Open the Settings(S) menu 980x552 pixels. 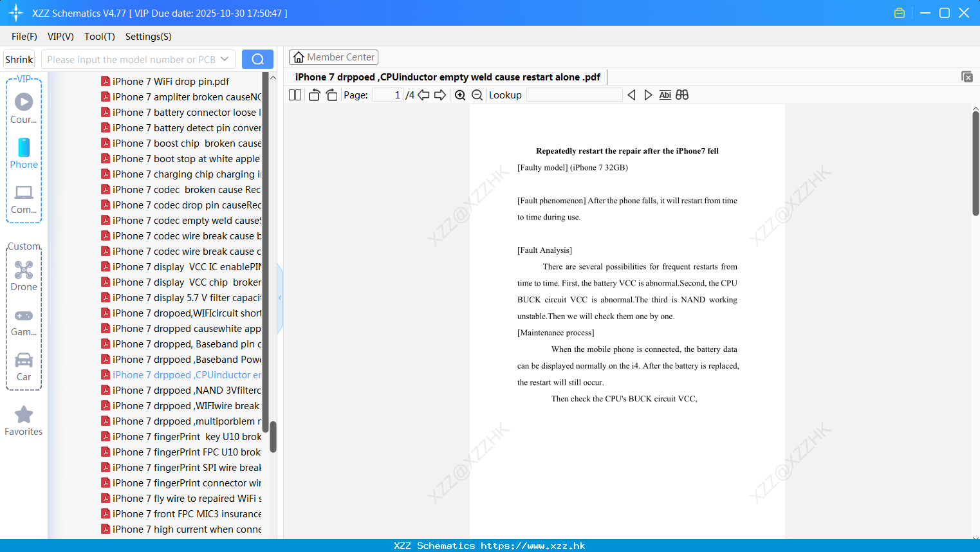tap(149, 37)
